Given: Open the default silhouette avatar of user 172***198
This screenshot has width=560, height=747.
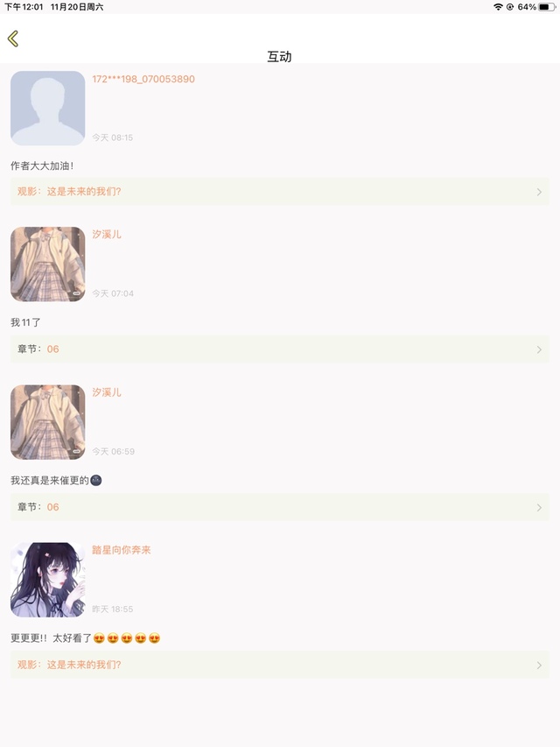Looking at the screenshot, I should [x=47, y=108].
